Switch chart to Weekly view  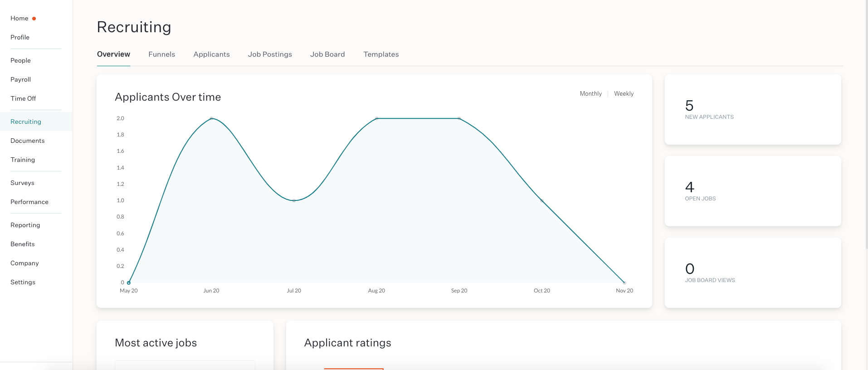coord(624,94)
